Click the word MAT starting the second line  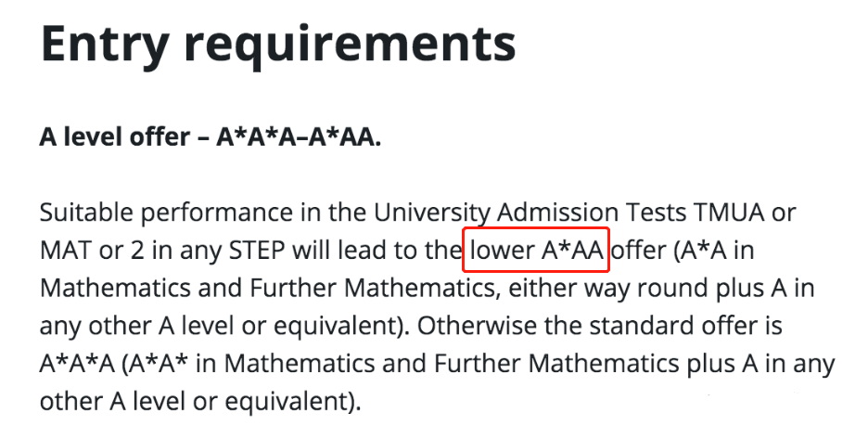(67, 250)
